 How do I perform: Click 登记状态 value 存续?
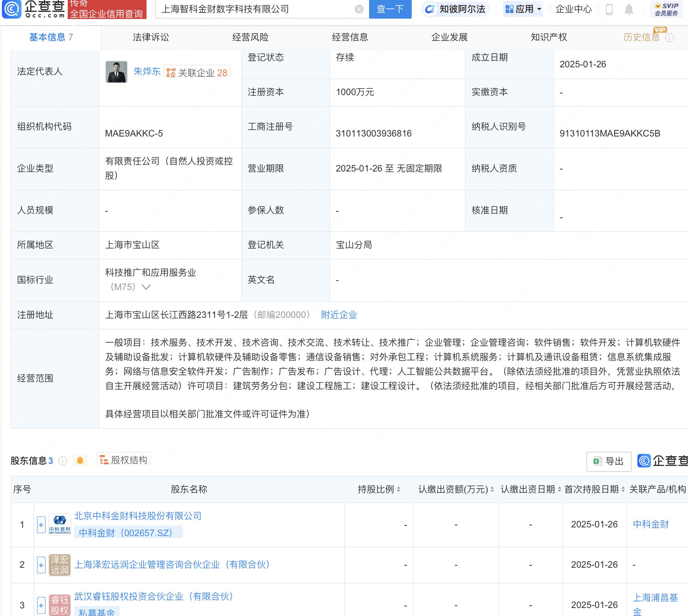click(x=345, y=57)
